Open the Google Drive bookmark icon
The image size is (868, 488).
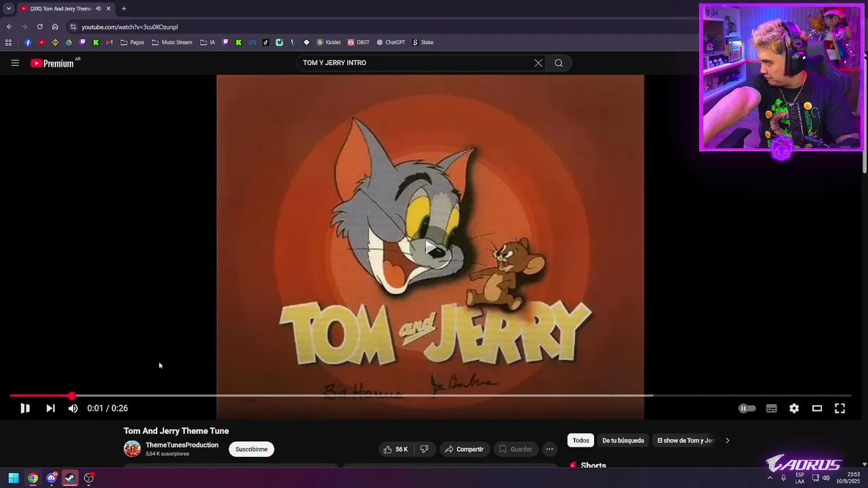point(68,42)
